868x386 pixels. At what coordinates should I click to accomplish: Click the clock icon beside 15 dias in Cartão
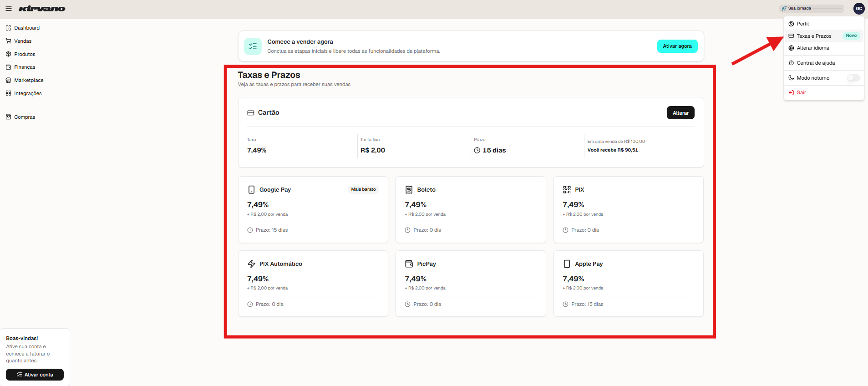click(477, 150)
